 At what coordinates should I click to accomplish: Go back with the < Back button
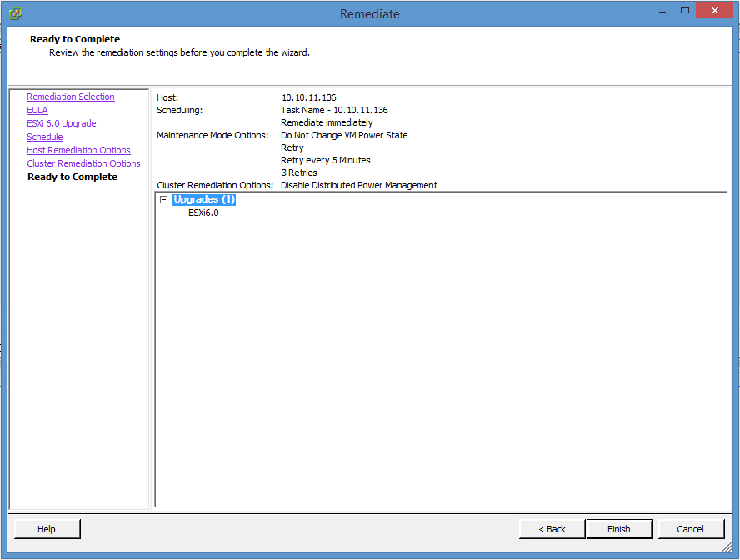coord(552,529)
